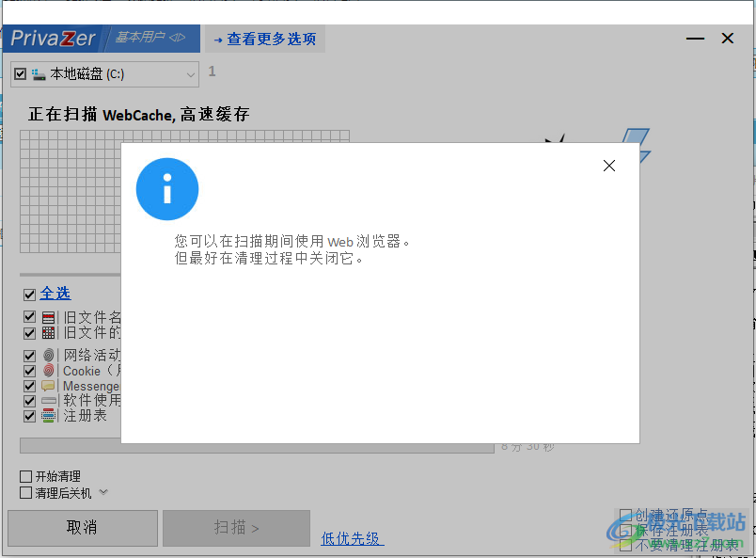756x558 pixels.
Task: Click the 网络活动 fingerprint icon
Action: point(49,355)
